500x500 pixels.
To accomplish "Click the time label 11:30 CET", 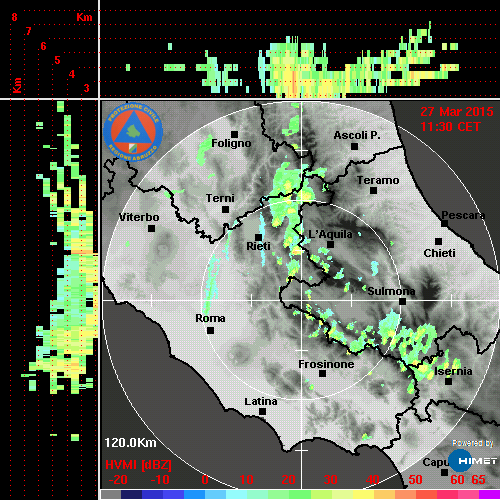I will 450,127.
